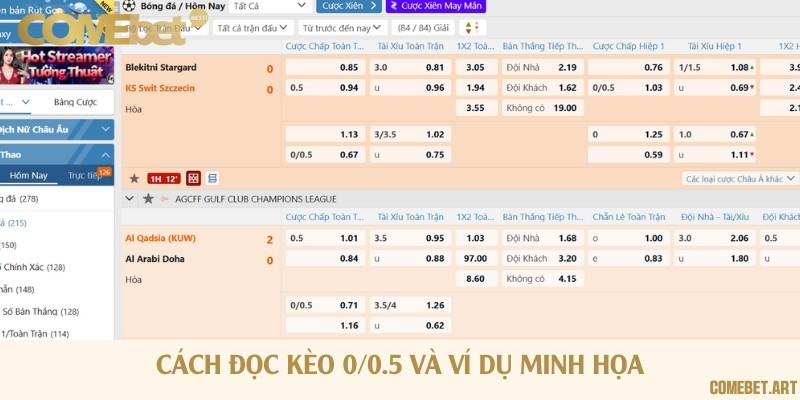The width and height of the screenshot is (800, 400).
Task: Select Đội Nhà next goal 2.19
Action: pyautogui.click(x=543, y=67)
